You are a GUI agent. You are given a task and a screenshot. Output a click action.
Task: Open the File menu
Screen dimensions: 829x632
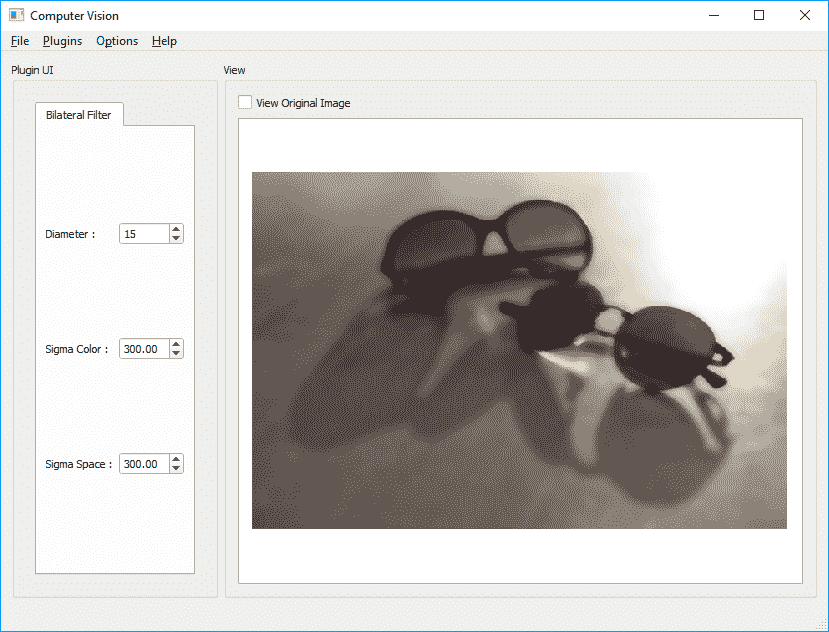pyautogui.click(x=20, y=41)
